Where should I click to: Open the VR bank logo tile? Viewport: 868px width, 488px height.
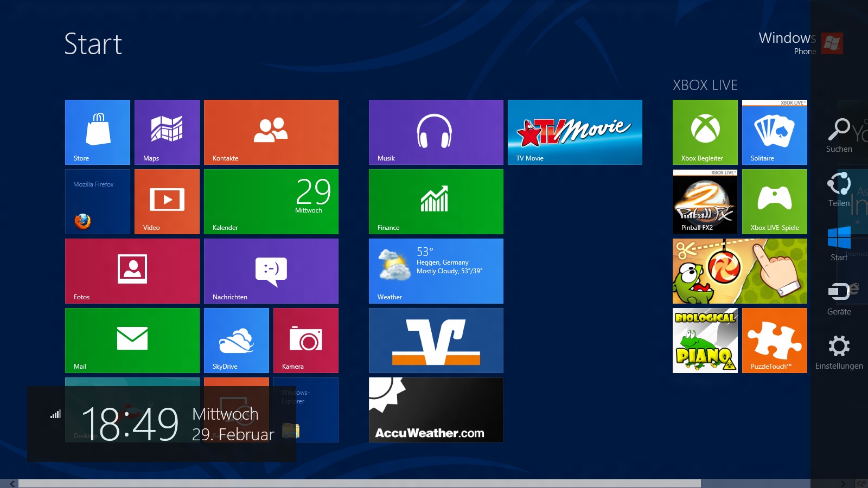(436, 341)
